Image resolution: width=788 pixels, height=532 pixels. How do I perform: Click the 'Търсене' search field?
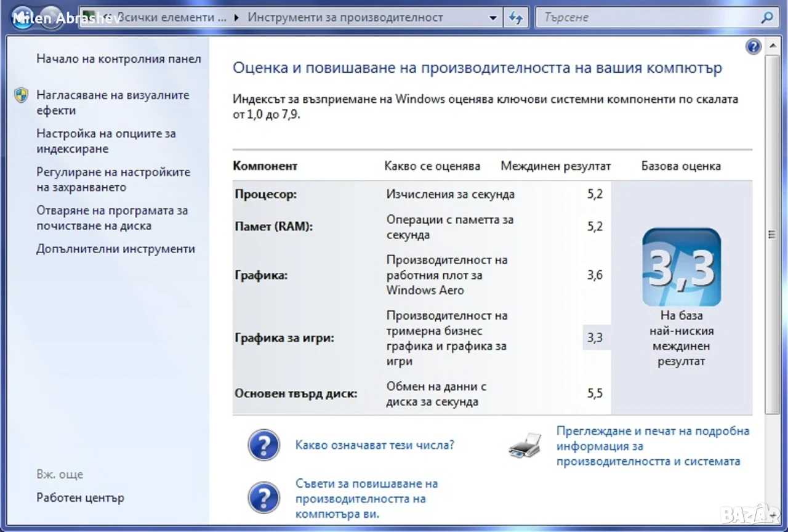(646, 18)
